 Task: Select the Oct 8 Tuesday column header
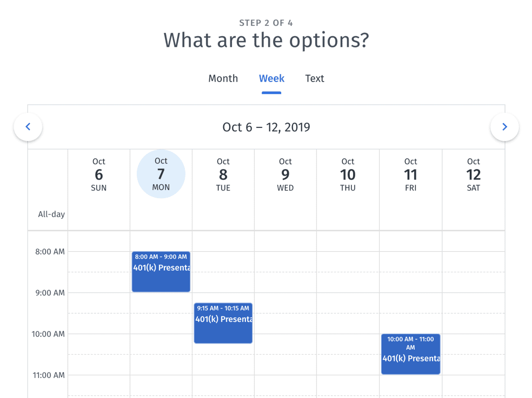pos(223,174)
